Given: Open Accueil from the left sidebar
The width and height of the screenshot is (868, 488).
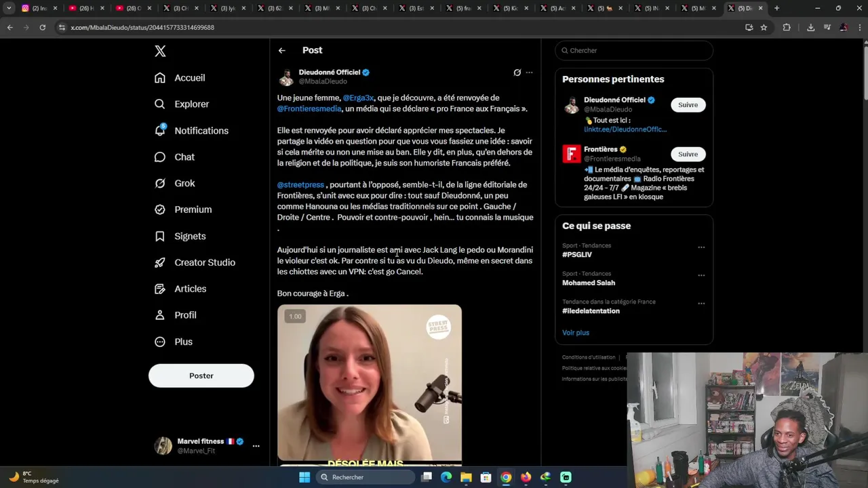Looking at the screenshot, I should point(180,78).
